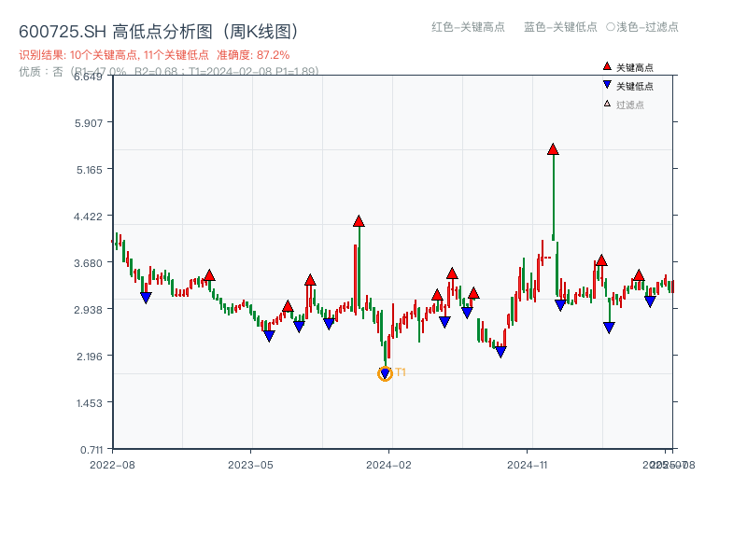Select the blue key-low marker directly below the tallest peak
747x560 pixels.
coord(560,306)
